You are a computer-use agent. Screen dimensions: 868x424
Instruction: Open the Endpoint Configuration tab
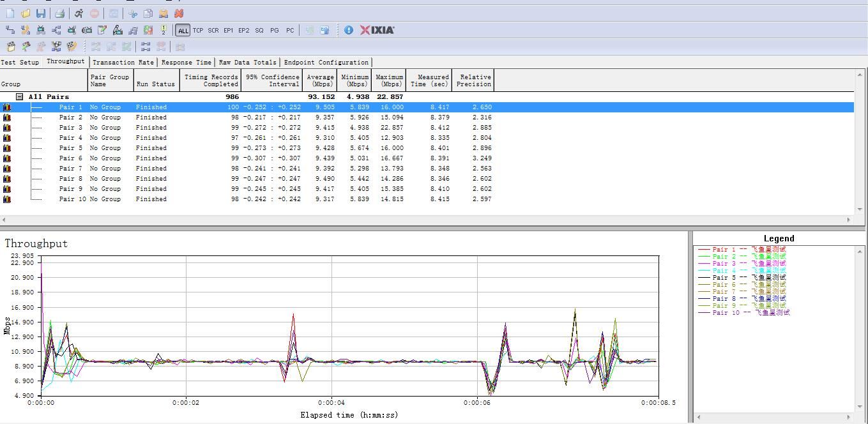pos(326,63)
